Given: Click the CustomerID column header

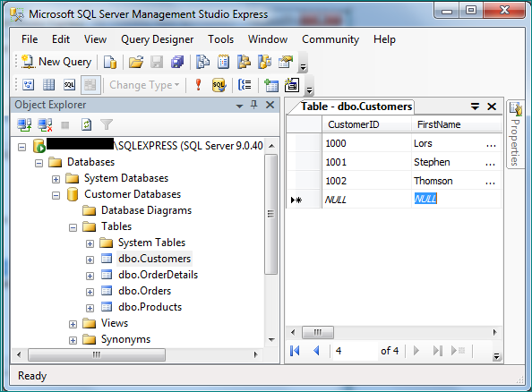Looking at the screenshot, I should point(366,124).
